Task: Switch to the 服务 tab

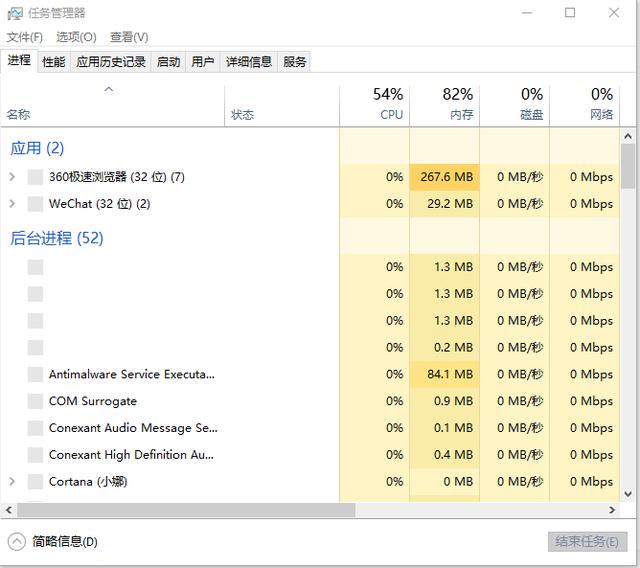Action: [294, 62]
